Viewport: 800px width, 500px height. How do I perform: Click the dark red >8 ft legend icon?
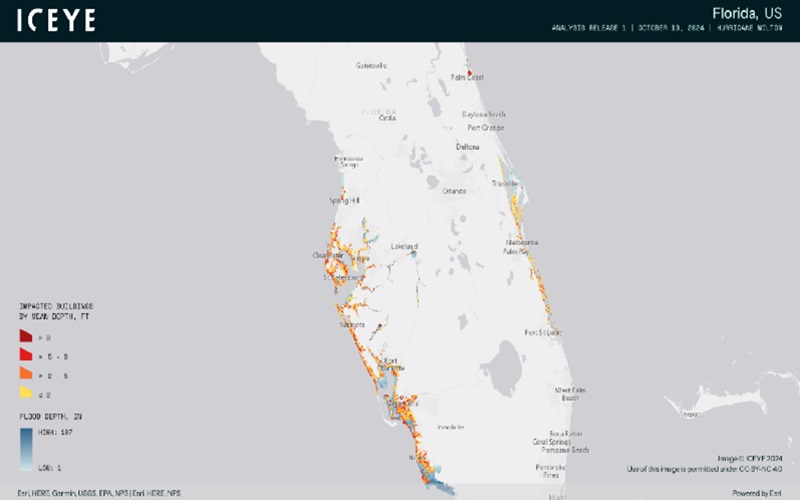tap(26, 336)
